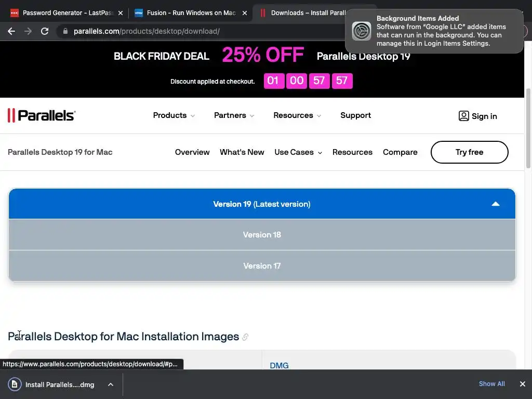Reload the Parallels download page

45,31
